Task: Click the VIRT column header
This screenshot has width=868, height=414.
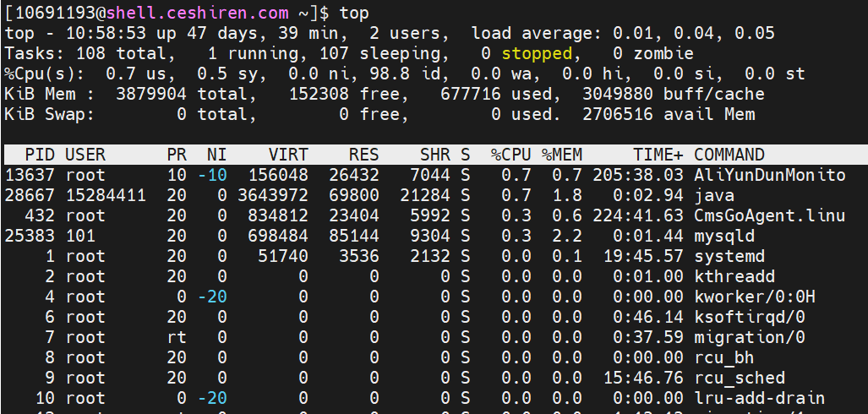Action: pos(288,155)
